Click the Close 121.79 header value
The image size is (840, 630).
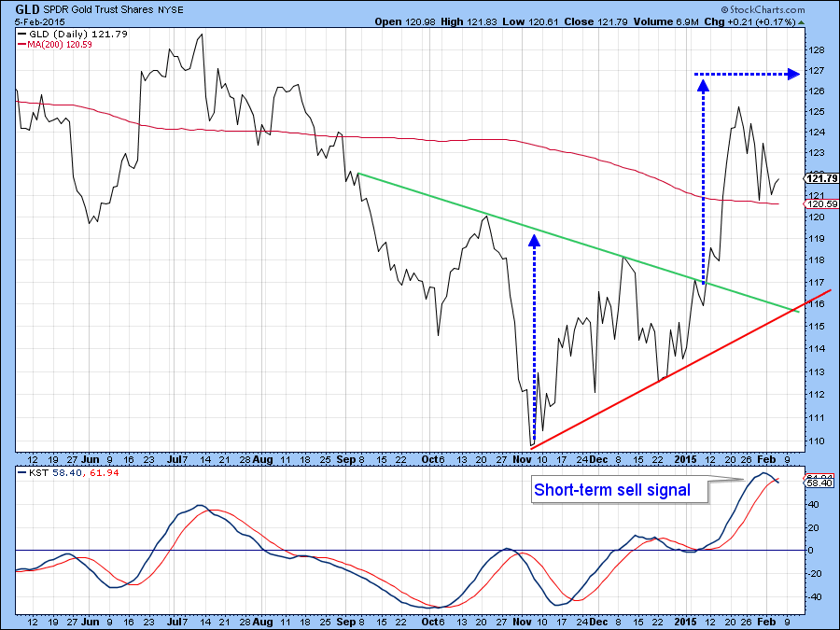[595, 21]
